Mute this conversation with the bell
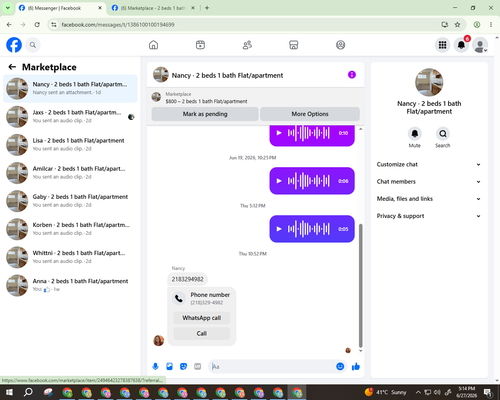 pos(414,134)
